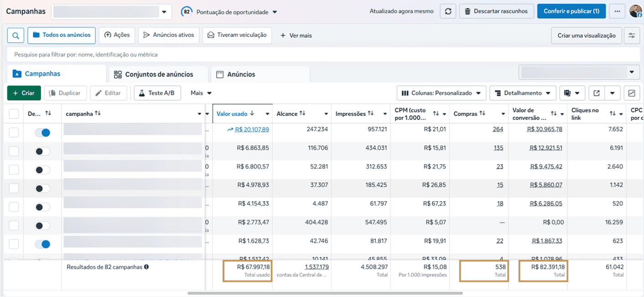Screen dimensions: 644x297
Task: Check the select-all header checkbox
Action: tap(14, 114)
